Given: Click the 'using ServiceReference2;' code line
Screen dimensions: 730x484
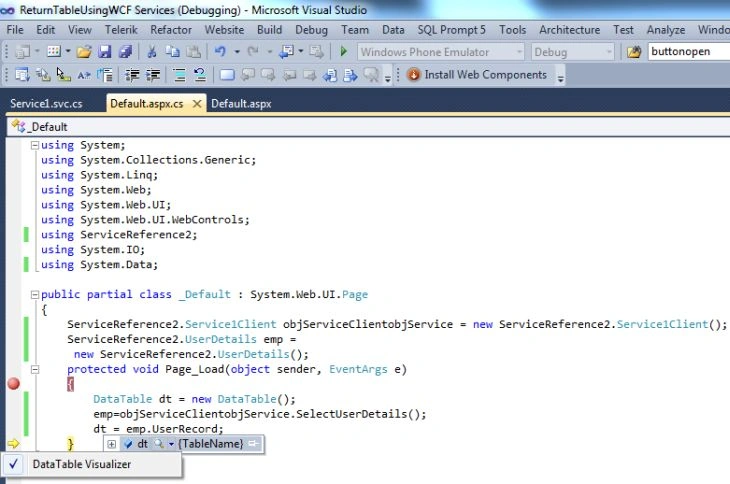Looking at the screenshot, I should coord(119,235).
